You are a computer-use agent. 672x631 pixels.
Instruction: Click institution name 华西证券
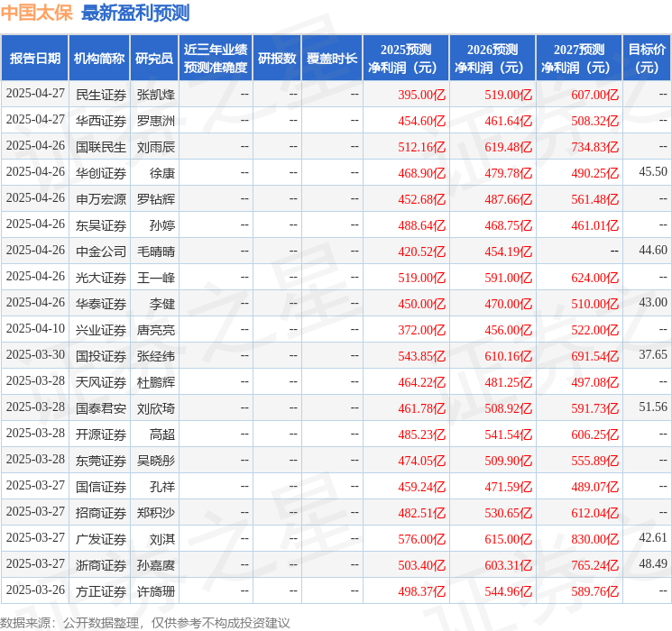101,121
